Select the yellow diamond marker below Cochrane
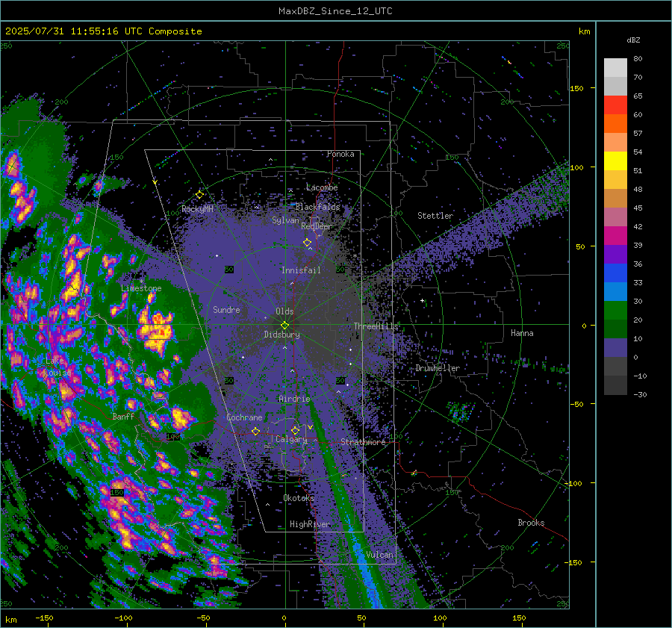This screenshot has height=628, width=672. [x=255, y=431]
